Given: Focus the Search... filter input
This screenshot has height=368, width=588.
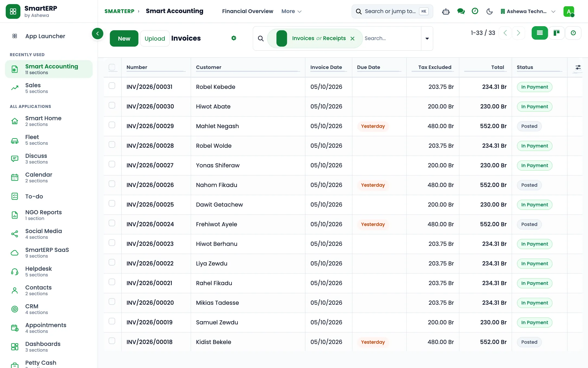Looking at the screenshot, I should point(391,38).
